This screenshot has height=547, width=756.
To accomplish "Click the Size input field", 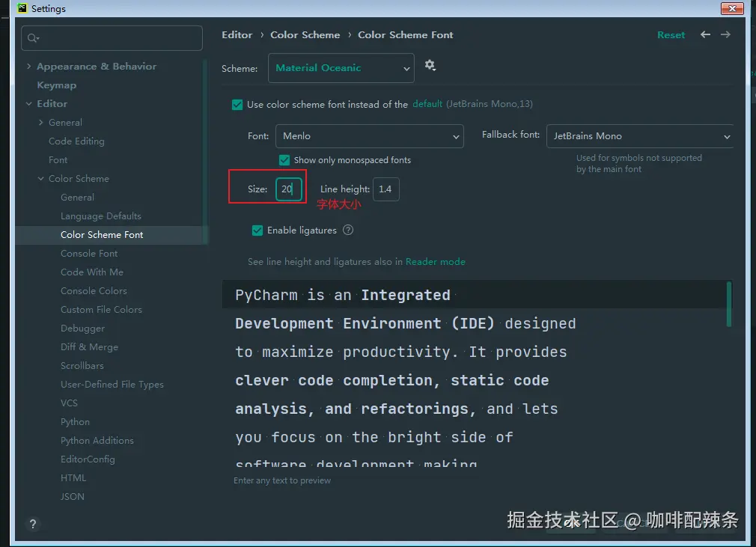I will [x=288, y=189].
